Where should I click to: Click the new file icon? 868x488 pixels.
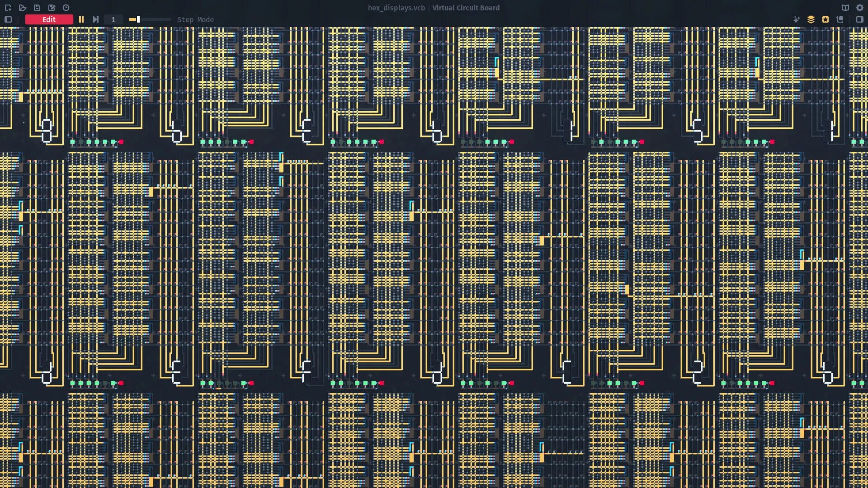(8, 8)
